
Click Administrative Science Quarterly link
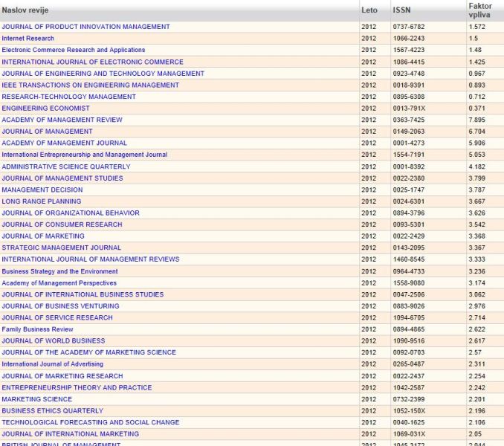click(66, 167)
